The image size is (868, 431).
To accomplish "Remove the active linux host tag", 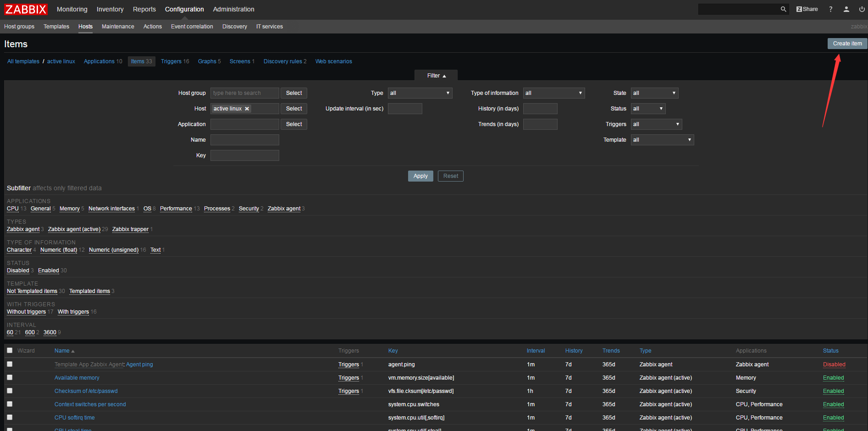I will [x=247, y=109].
